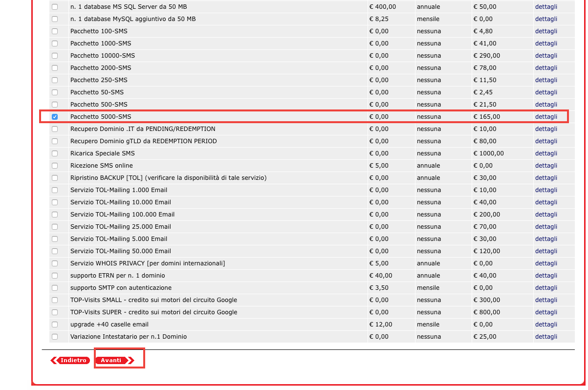View dettagli for Variazione Intestatario
The height and width of the screenshot is (390, 588).
pos(546,337)
